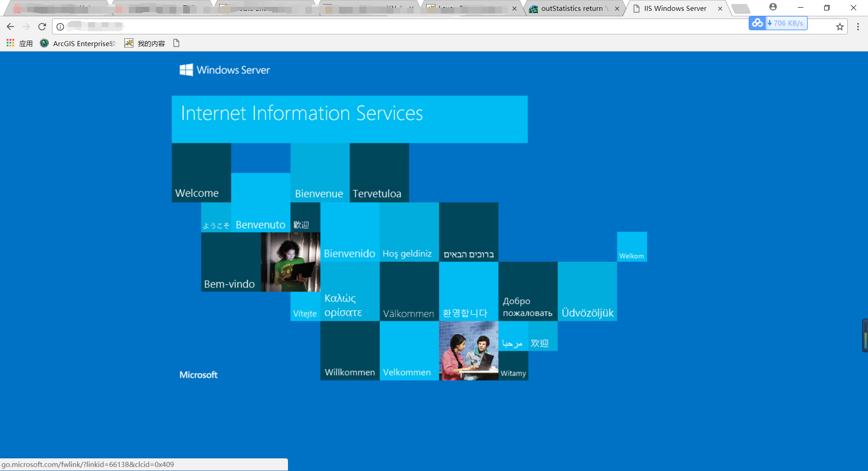Click the 欢迎 tile

pos(543,336)
